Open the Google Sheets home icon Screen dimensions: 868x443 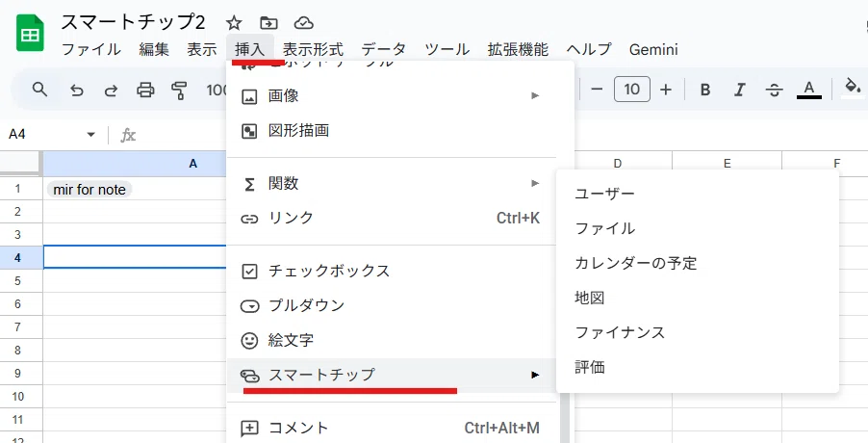30,33
